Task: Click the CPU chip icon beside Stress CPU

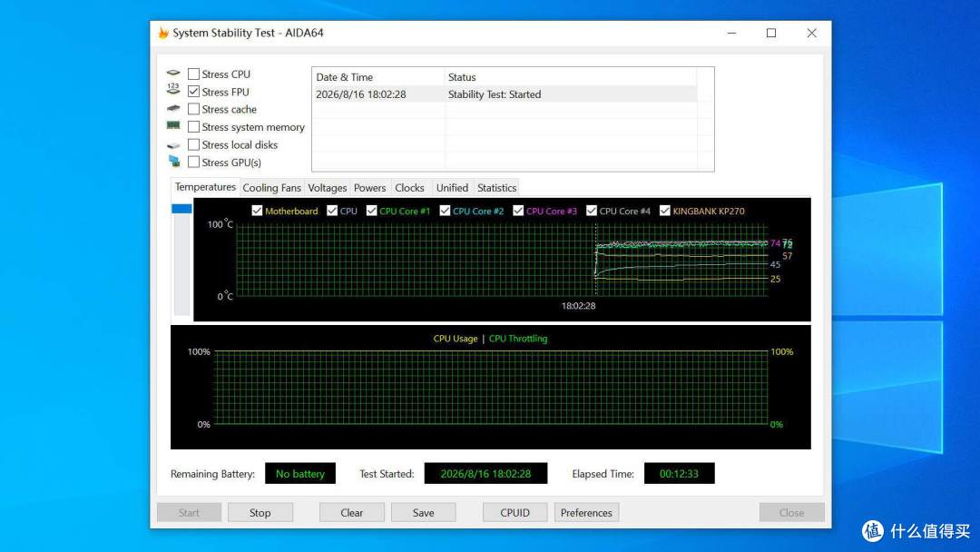Action: [173, 74]
